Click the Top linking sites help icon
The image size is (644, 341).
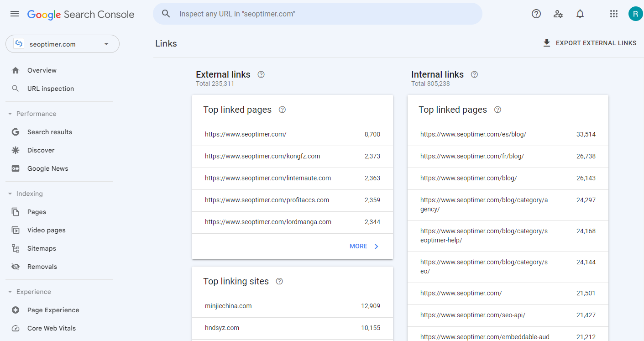coord(280,281)
